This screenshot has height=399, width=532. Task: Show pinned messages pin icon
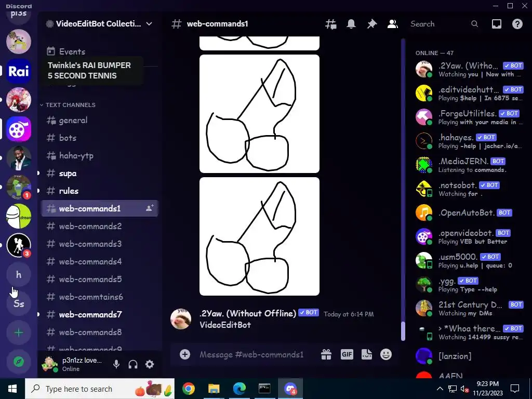tap(372, 24)
